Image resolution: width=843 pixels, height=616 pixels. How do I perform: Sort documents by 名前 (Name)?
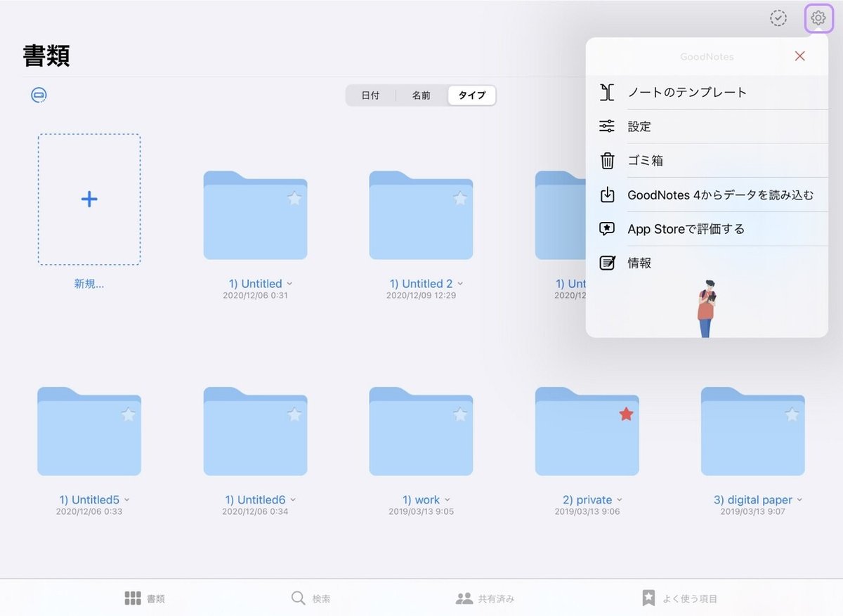(421, 95)
